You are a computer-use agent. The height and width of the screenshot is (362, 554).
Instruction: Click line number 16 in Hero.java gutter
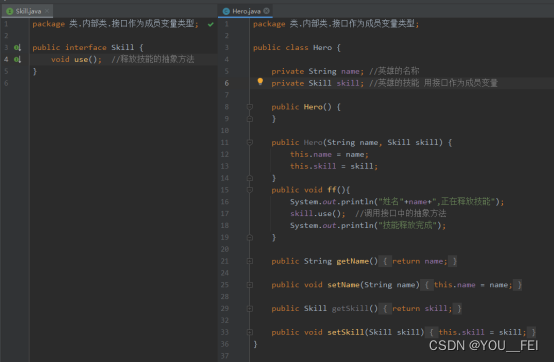click(225, 202)
